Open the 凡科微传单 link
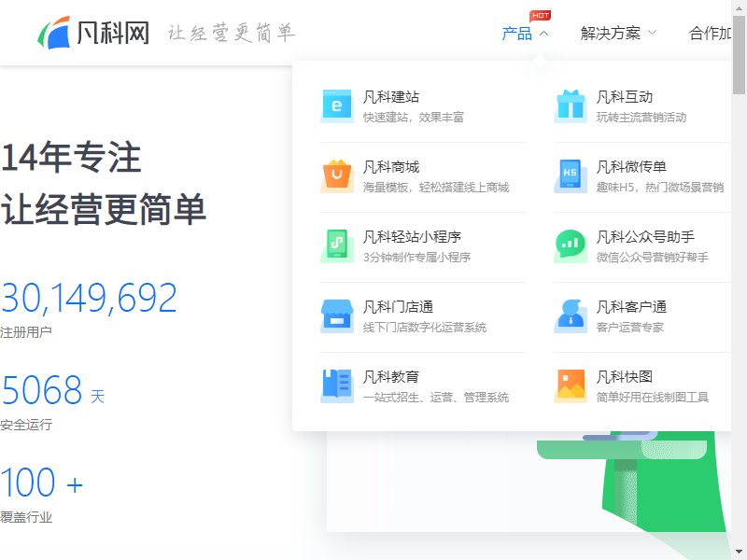Viewport: 747px width, 560px height. click(x=631, y=167)
